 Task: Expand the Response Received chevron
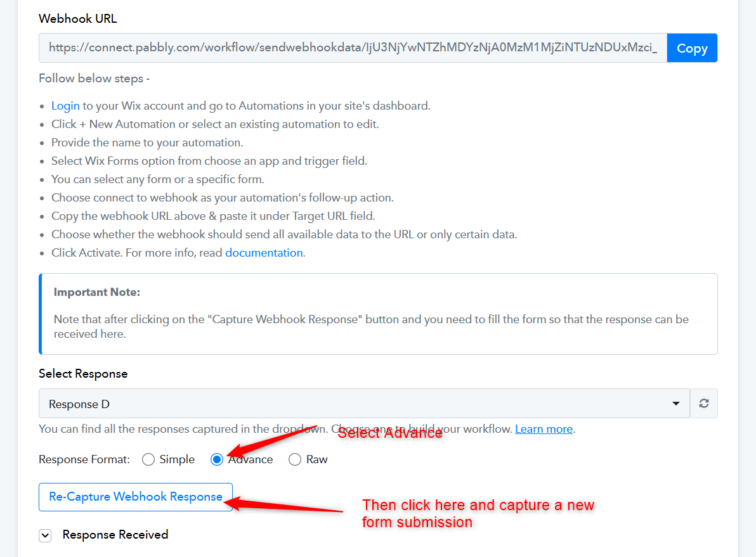point(45,535)
